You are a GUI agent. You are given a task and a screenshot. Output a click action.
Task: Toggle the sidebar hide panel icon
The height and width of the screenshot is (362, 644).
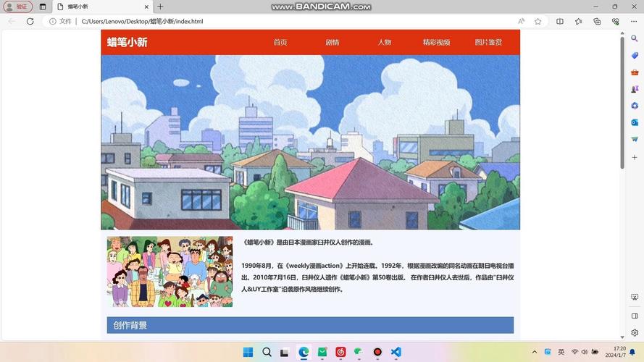(x=635, y=316)
